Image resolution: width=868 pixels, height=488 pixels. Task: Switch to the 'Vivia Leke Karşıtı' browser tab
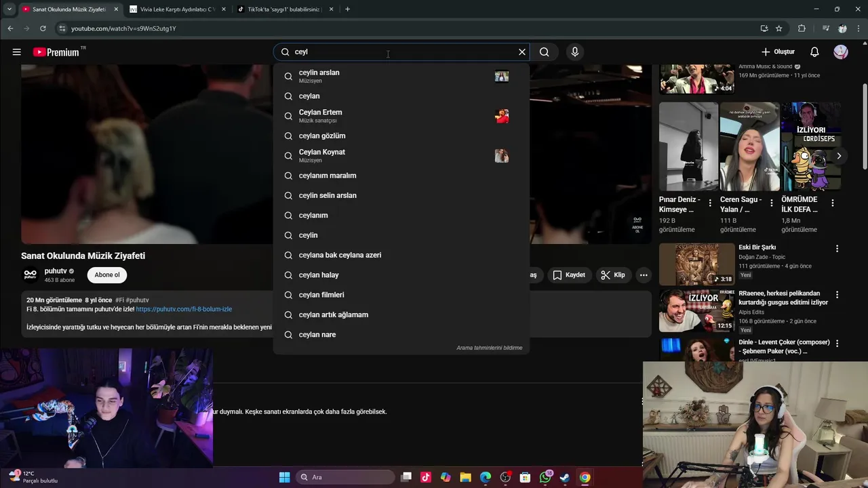tap(177, 9)
